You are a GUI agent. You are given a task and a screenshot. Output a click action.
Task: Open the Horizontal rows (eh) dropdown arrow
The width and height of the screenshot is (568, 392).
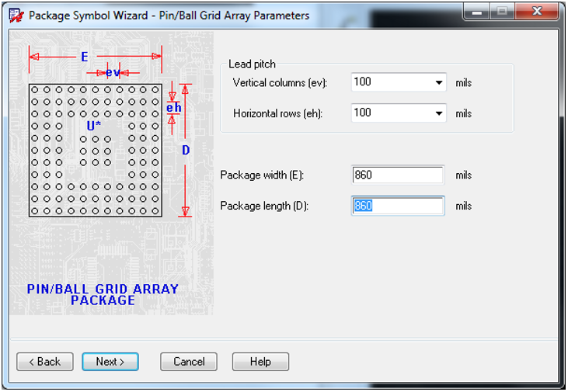439,113
